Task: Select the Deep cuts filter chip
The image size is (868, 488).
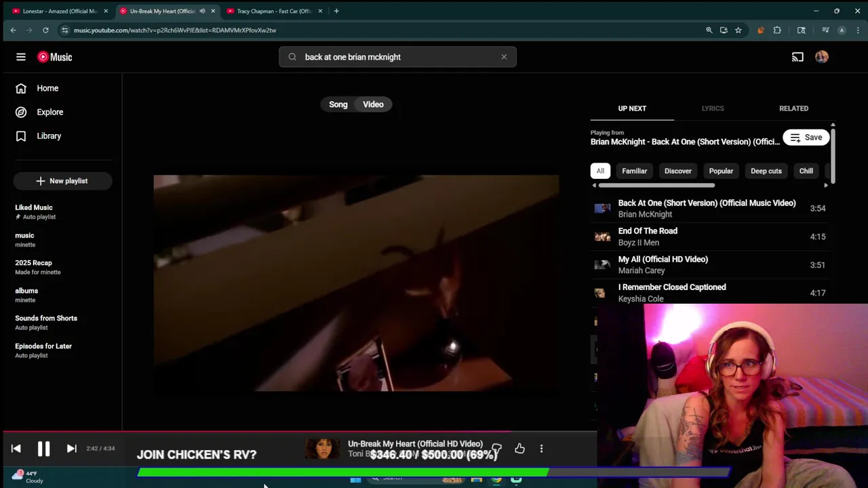Action: coord(766,171)
